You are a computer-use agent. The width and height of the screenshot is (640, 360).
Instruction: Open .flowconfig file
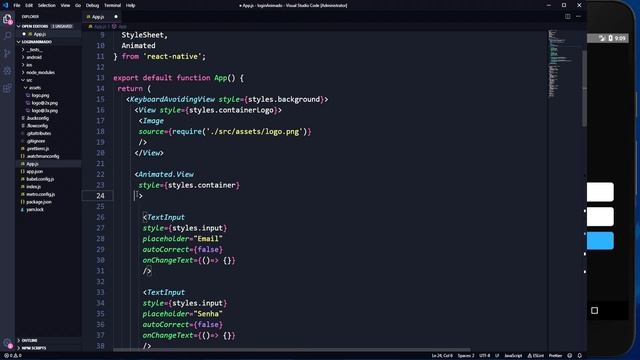pos(48,126)
